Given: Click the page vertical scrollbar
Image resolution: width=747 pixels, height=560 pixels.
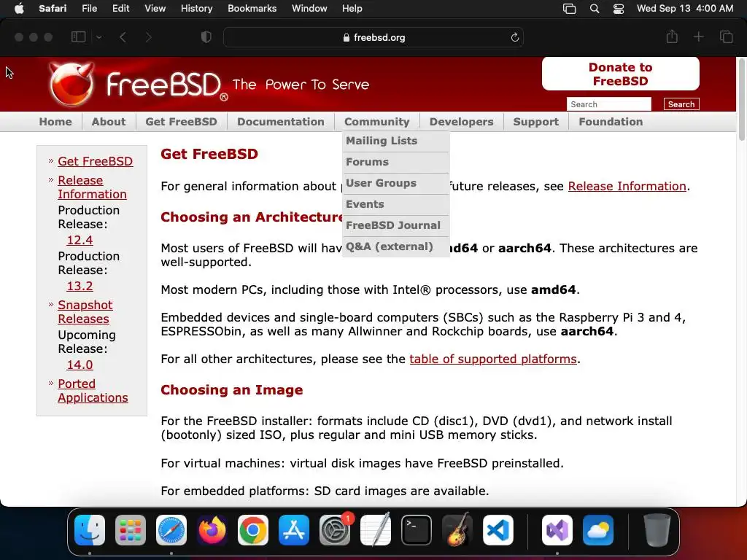Looking at the screenshot, I should pos(741,100).
